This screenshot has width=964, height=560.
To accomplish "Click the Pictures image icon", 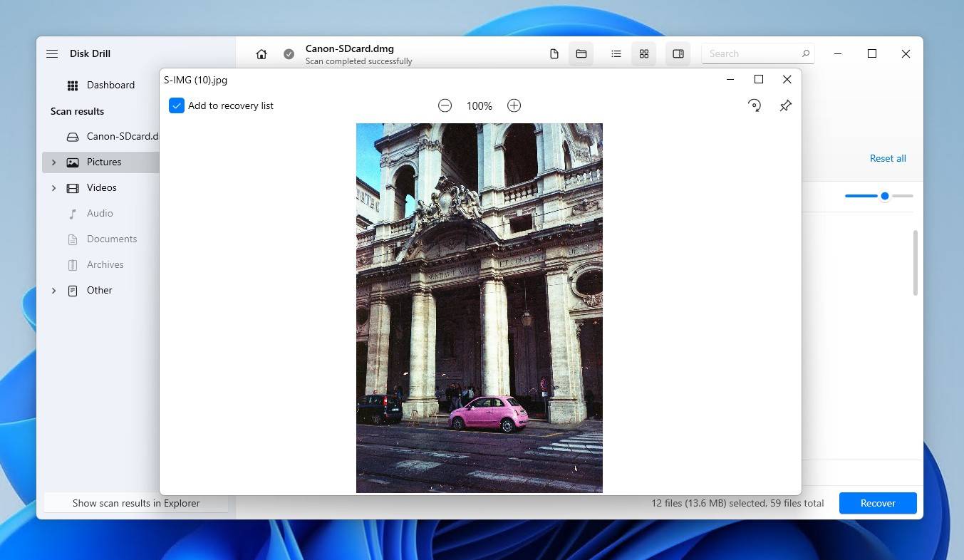I will pyautogui.click(x=73, y=162).
